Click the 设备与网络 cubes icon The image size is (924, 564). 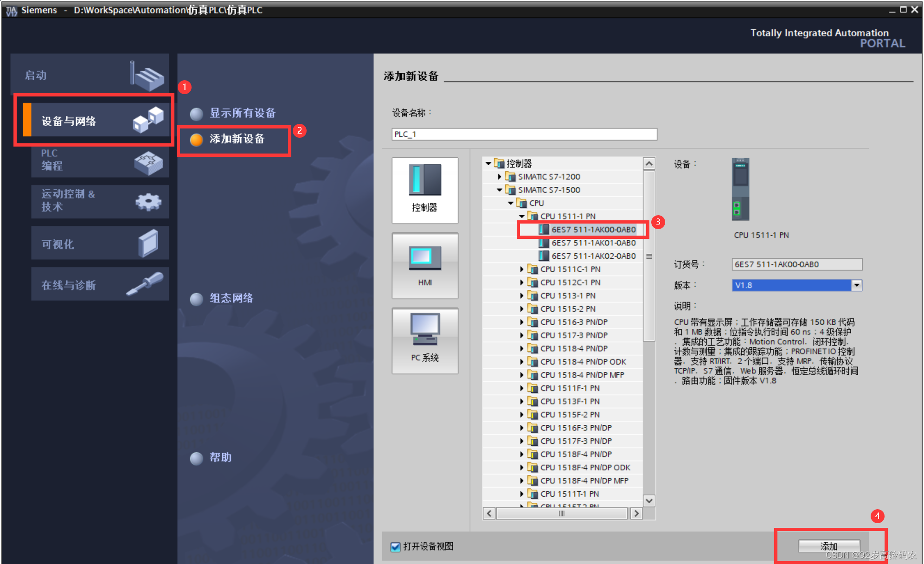148,120
